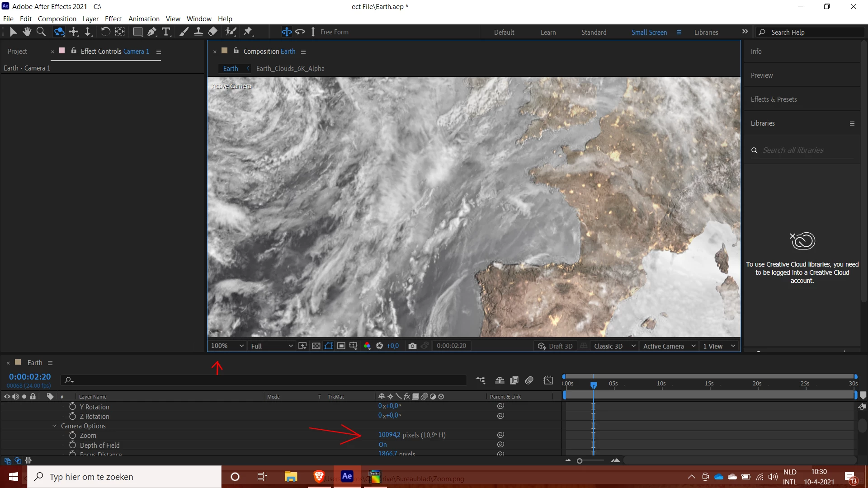The image size is (868, 488).
Task: Switch to the Standard workspace
Action: coord(594,32)
